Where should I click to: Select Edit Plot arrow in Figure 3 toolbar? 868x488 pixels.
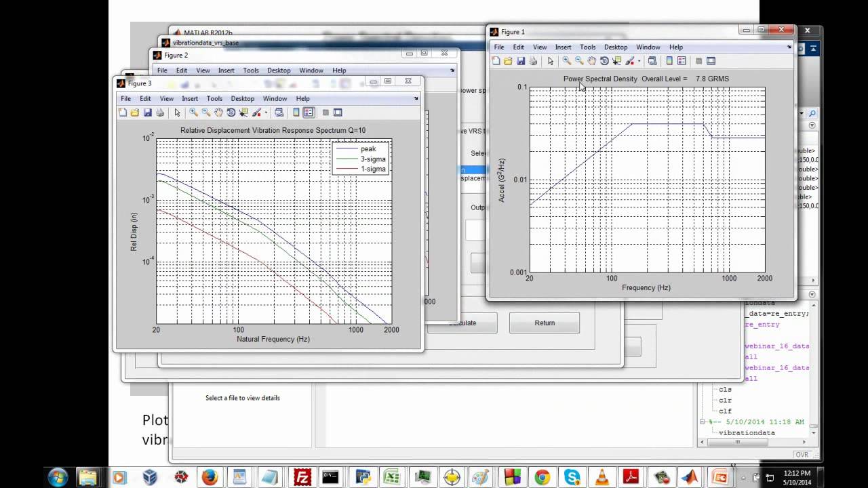click(x=178, y=113)
